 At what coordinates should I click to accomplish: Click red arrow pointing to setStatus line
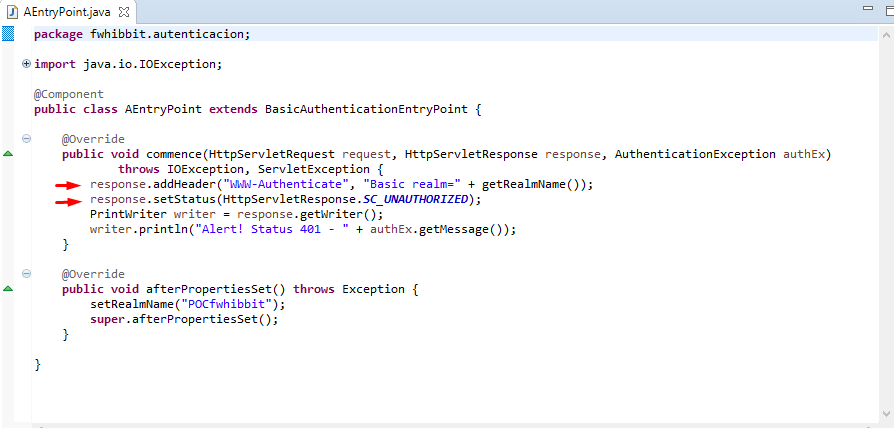point(68,200)
